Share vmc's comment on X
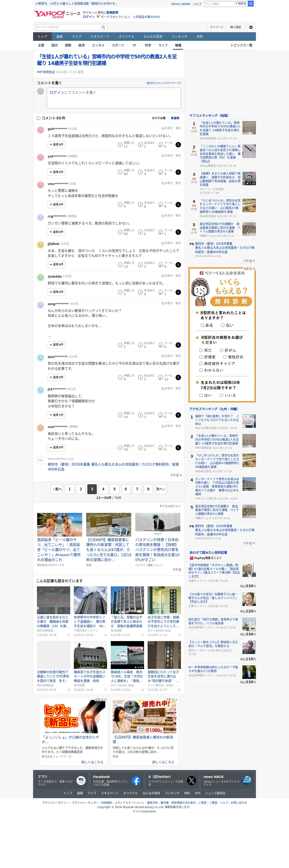Screen dimensions: 289x868 click(178, 205)
